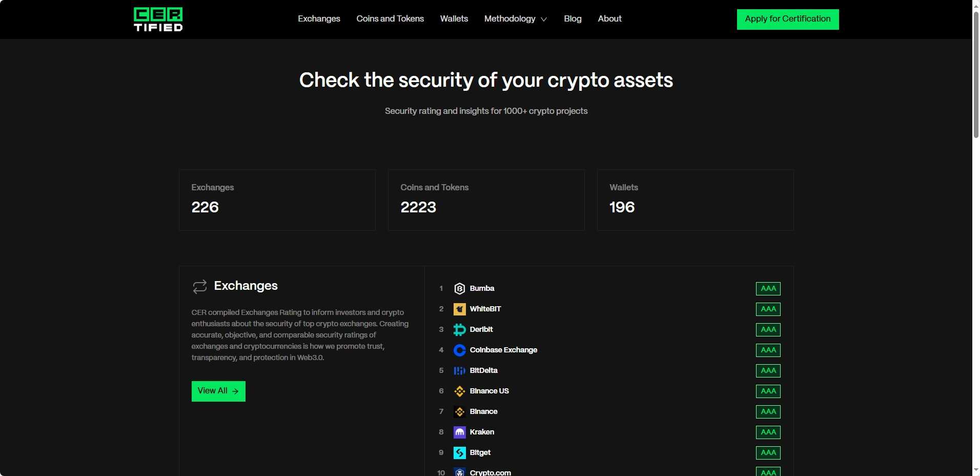This screenshot has width=980, height=476.
Task: Click the WhiteBIT exchange icon
Action: point(459,309)
